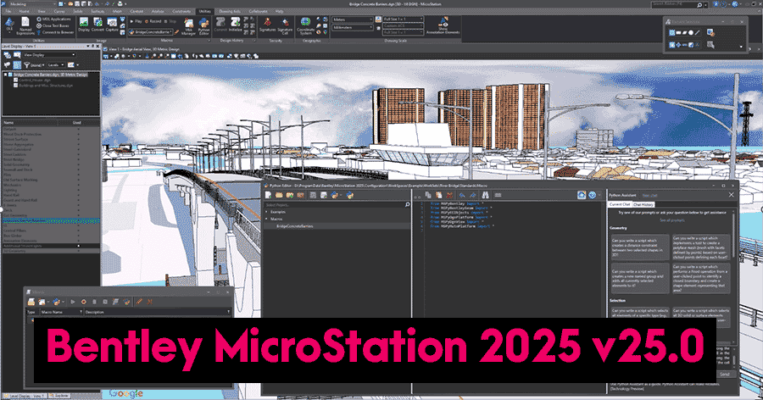Close the Python Assistant panel

coord(731,195)
